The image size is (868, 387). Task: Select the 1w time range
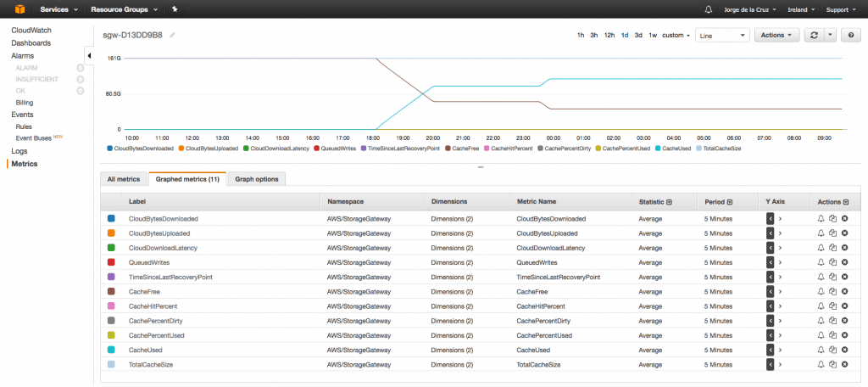point(653,35)
